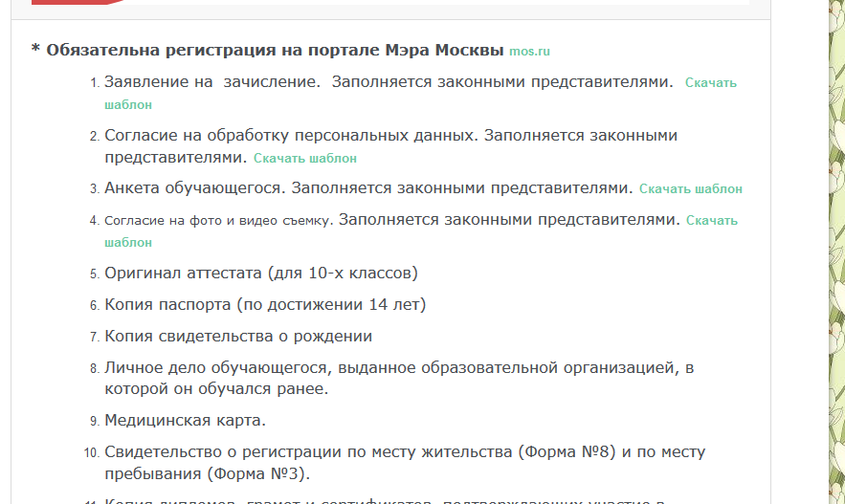845x504 pixels.
Task: Click 'Согласие на фото и видео съемку' text
Action: coord(218,221)
